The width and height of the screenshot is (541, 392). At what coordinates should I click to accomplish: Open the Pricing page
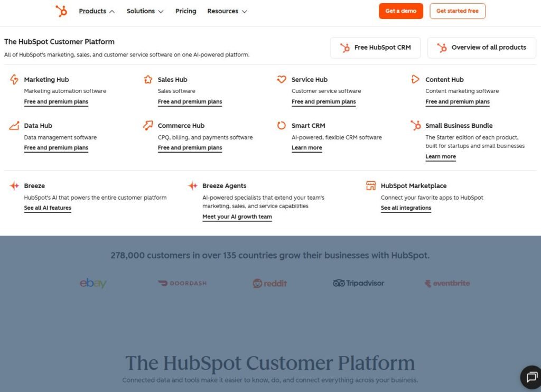[185, 11]
